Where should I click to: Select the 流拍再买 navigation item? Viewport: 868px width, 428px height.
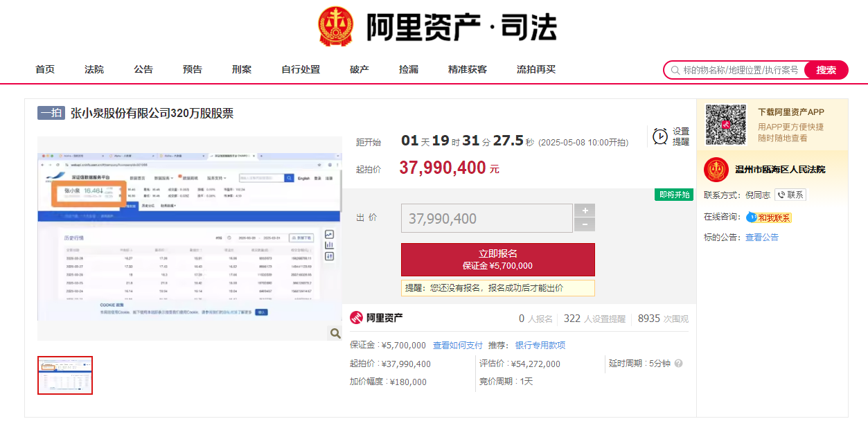click(x=536, y=69)
